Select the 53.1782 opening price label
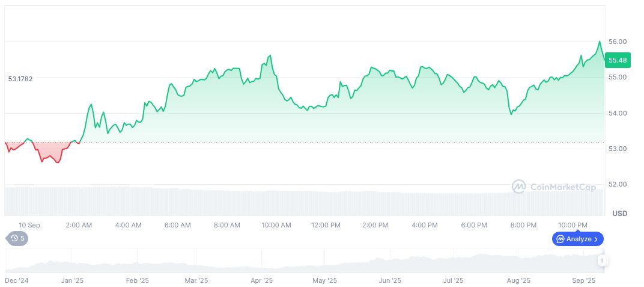Image resolution: width=644 pixels, height=287 pixels. pos(20,78)
